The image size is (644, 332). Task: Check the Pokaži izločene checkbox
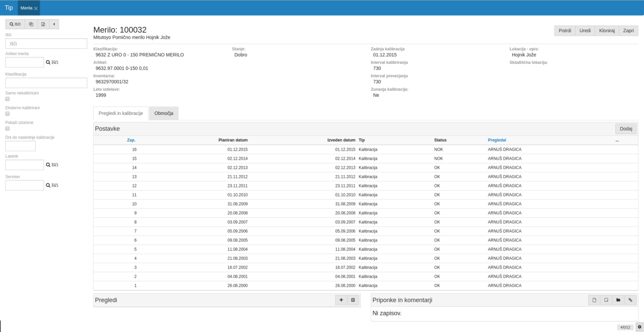pyautogui.click(x=8, y=128)
